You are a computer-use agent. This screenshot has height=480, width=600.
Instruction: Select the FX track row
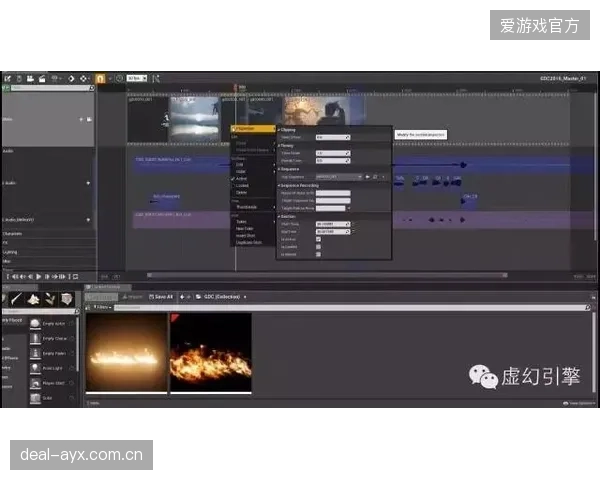[x=48, y=243]
